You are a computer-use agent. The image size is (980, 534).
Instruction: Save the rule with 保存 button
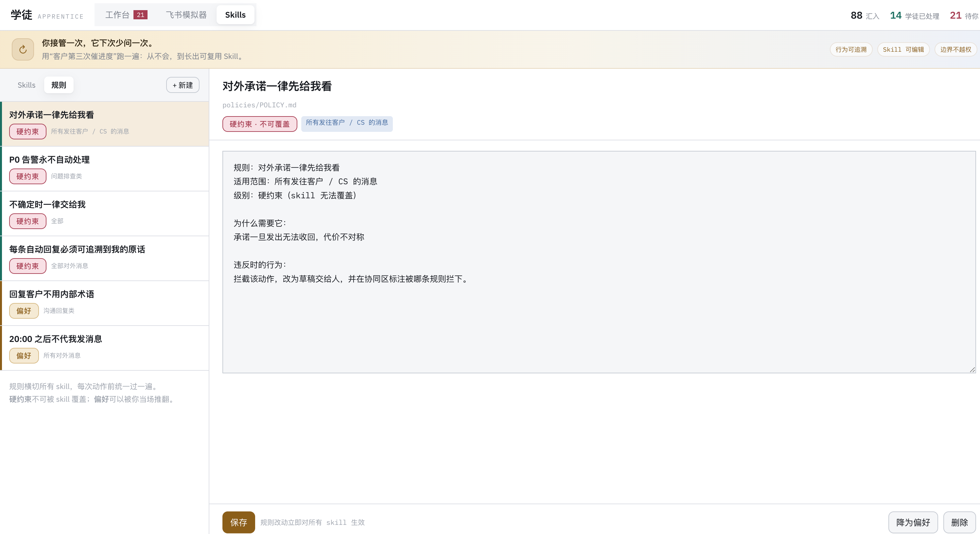[238, 522]
